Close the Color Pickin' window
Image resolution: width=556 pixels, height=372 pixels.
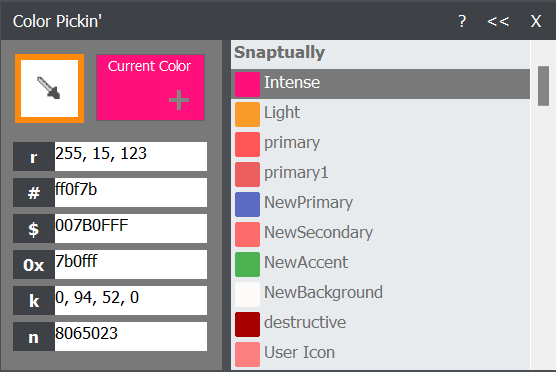pos(535,22)
